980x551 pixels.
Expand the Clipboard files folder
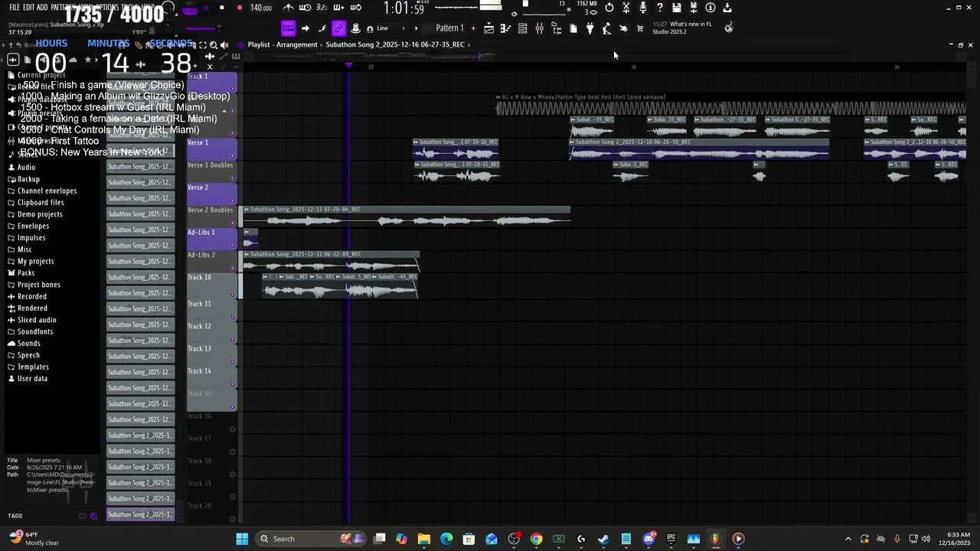tap(41, 203)
